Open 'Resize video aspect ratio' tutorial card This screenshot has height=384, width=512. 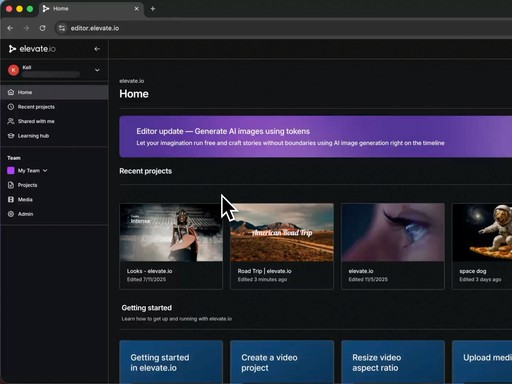click(x=393, y=362)
